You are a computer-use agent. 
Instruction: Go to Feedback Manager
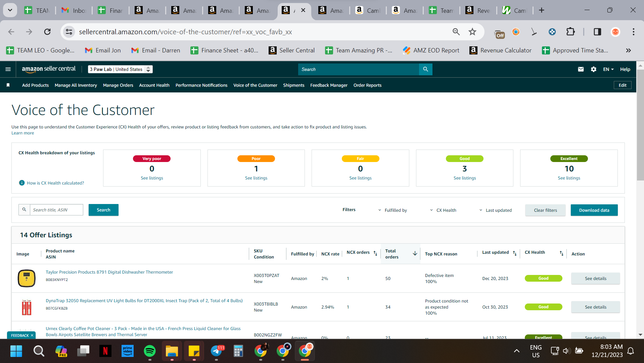tap(329, 85)
